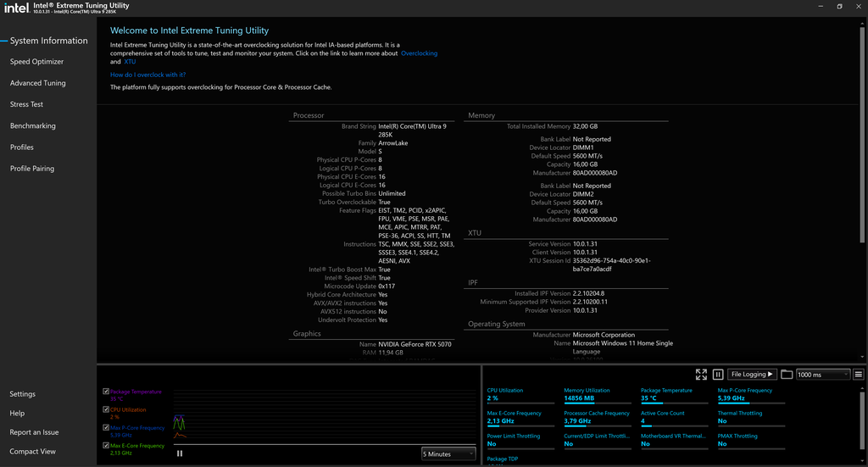Switch to the Stress Test page

(x=26, y=104)
